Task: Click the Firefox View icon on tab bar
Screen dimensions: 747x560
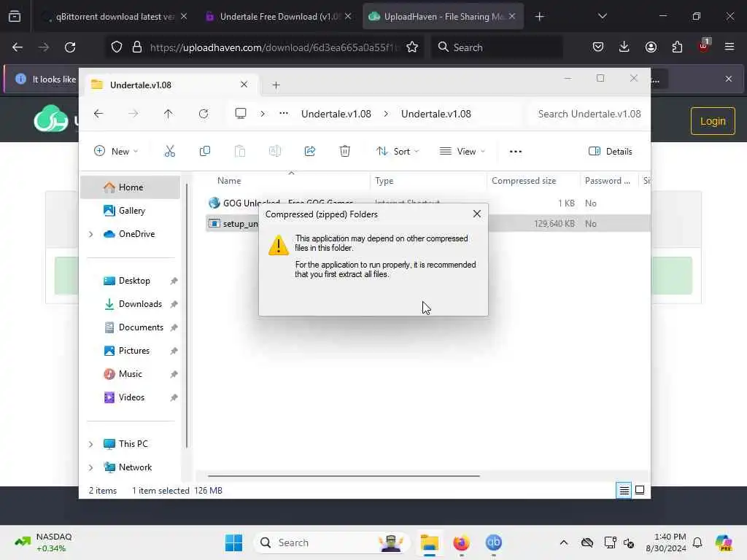Action: 15,16
